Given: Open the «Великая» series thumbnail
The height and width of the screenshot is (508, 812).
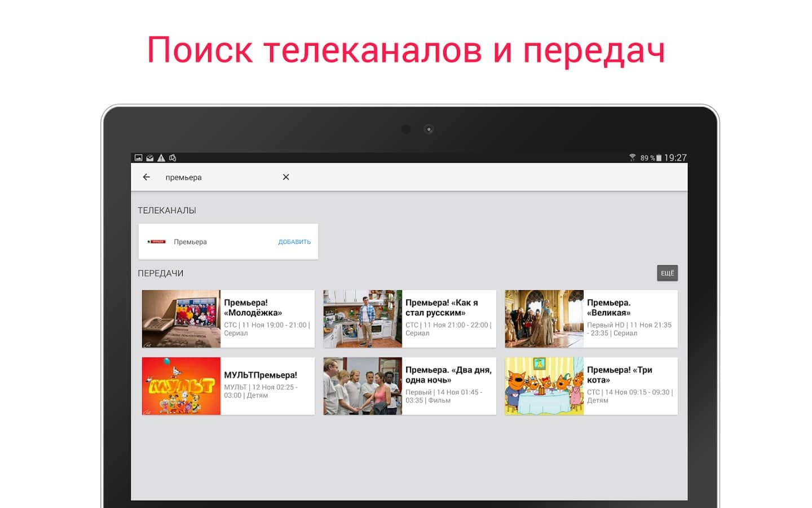Looking at the screenshot, I should pos(544,319).
